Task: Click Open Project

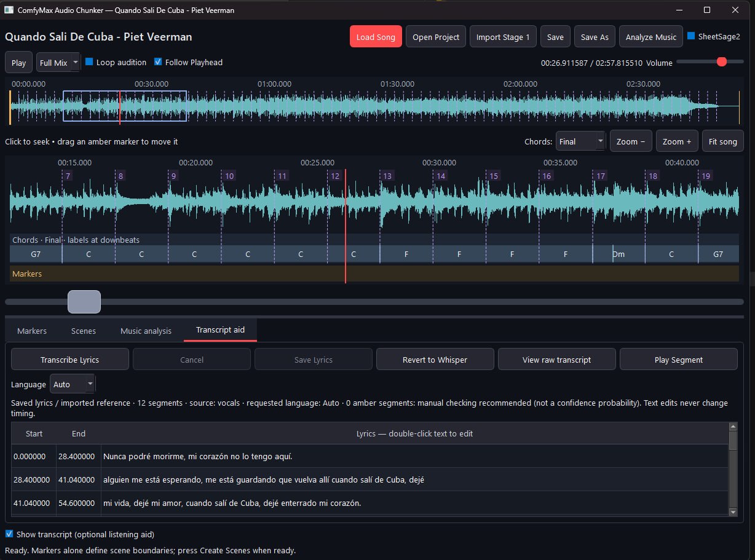Action: click(436, 37)
